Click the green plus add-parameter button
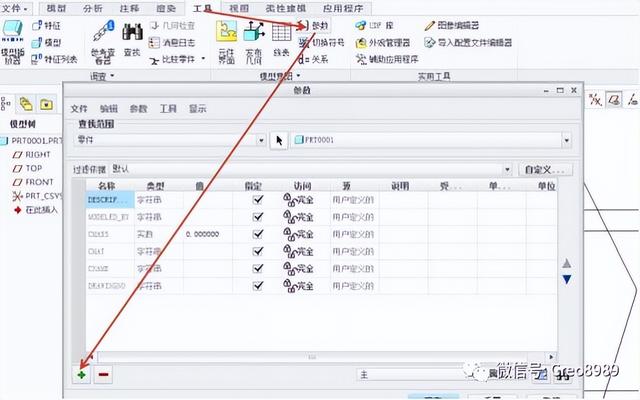Viewport: 640px width, 400px height. pyautogui.click(x=81, y=374)
